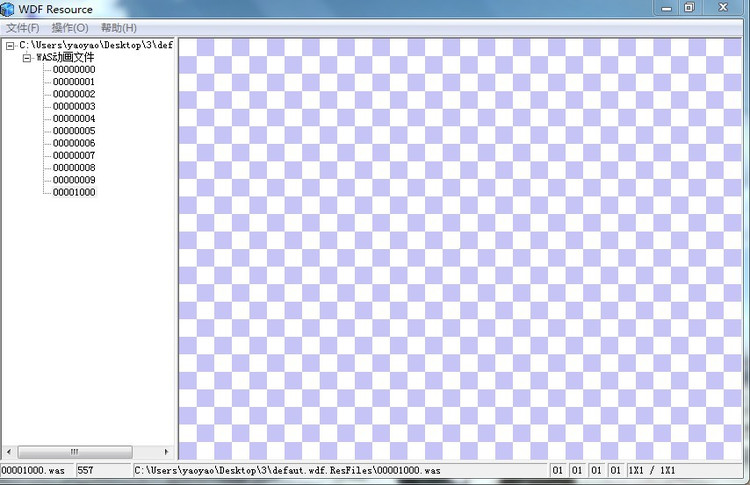Select tree item 00000003
This screenshot has width=750, height=485.
74,106
